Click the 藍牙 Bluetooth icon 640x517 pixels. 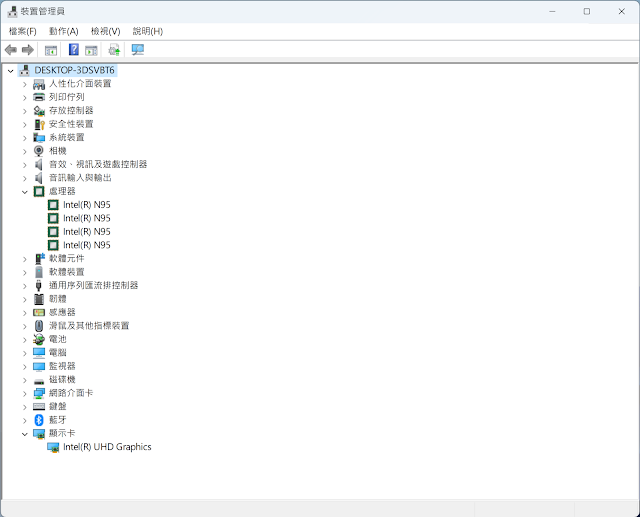[x=39, y=420]
